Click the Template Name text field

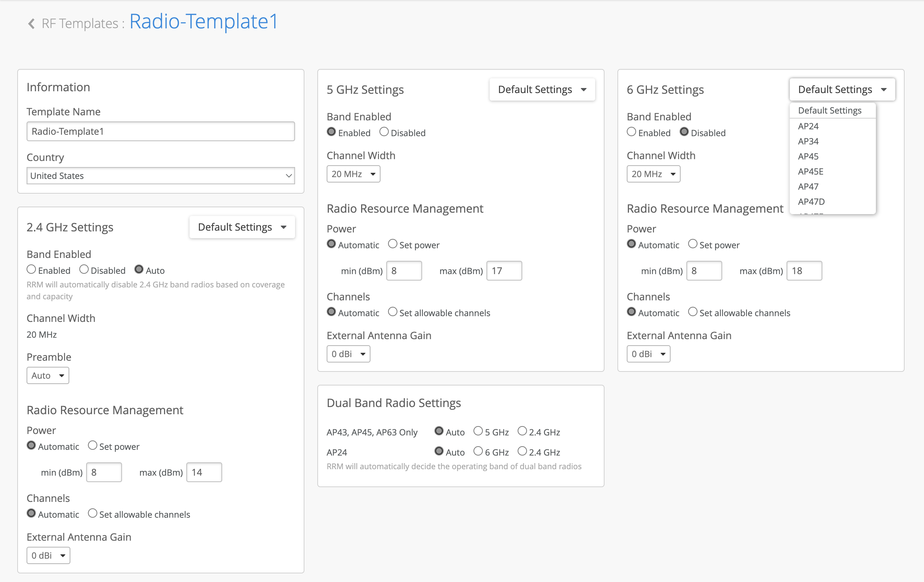pyautogui.click(x=160, y=132)
